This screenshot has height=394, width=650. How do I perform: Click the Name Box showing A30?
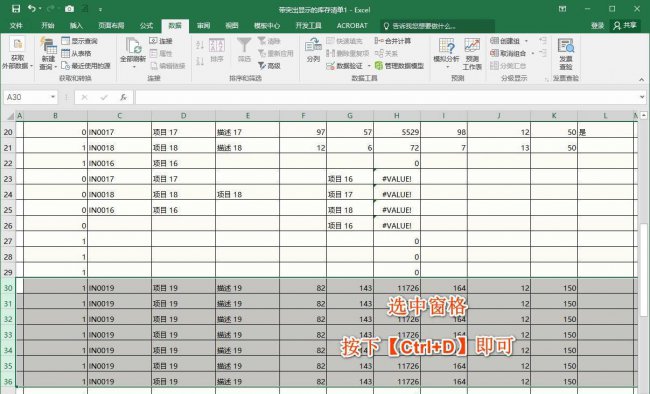pos(26,97)
